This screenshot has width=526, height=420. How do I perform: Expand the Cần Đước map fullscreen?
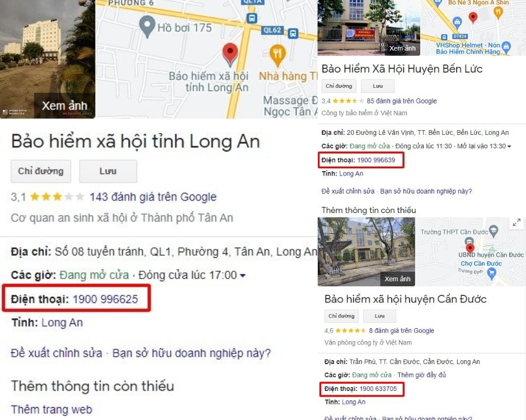tap(516, 223)
